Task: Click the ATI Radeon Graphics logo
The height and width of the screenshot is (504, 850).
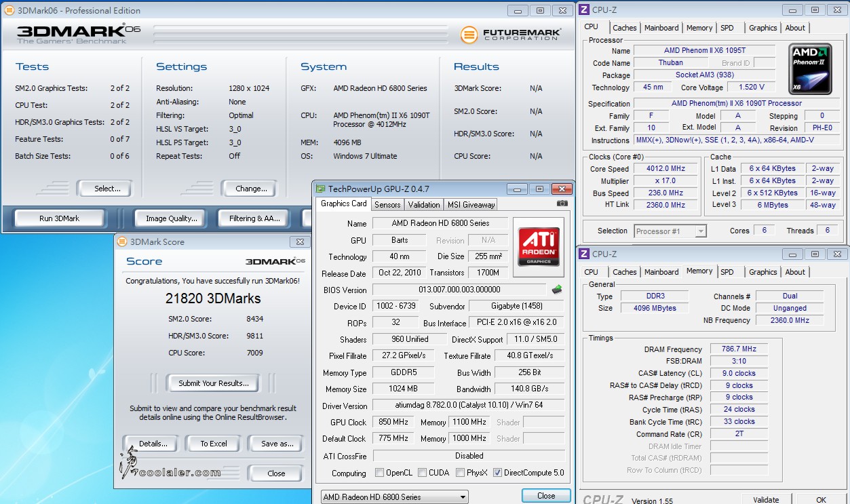Action: coord(539,247)
